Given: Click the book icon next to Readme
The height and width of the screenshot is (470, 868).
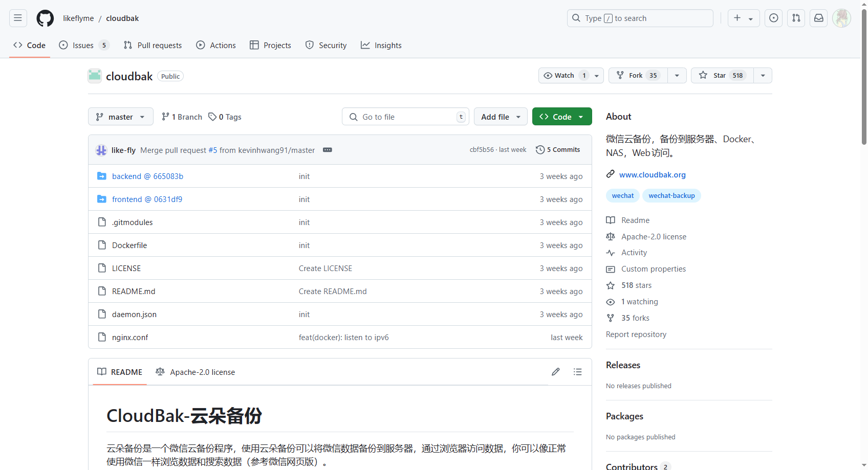Looking at the screenshot, I should coord(611,220).
